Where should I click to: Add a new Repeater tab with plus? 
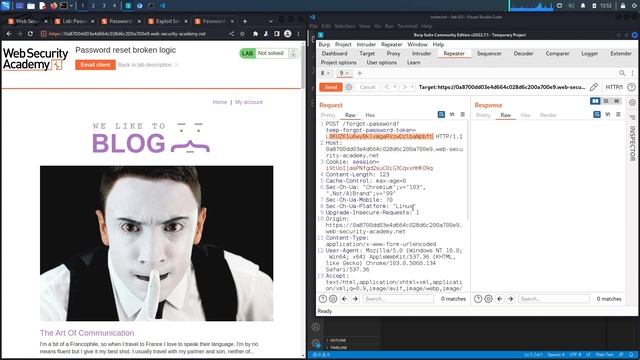click(x=360, y=73)
